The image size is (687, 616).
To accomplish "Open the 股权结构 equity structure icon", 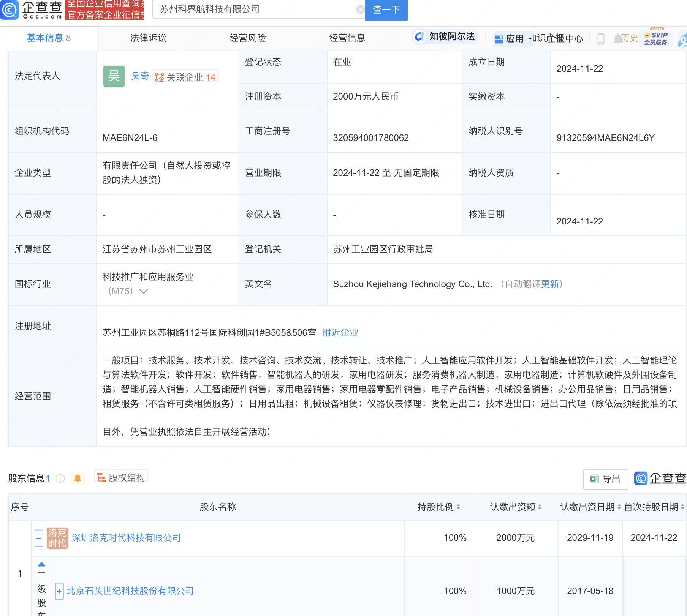I will click(102, 477).
